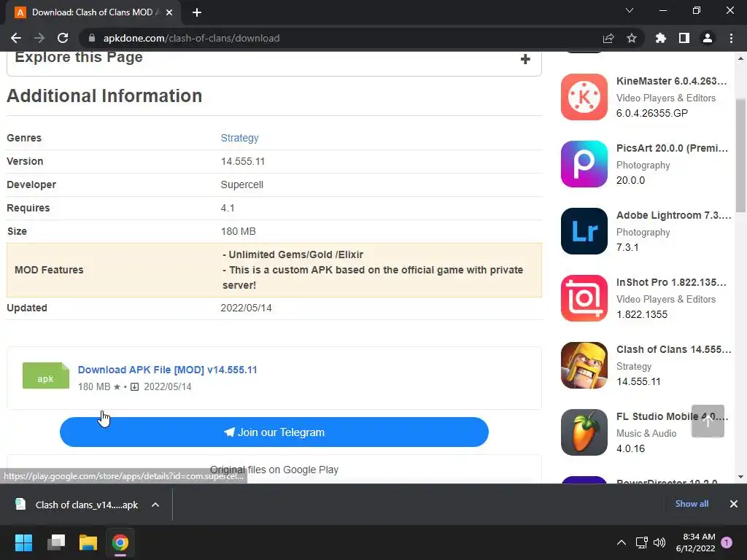Screen dimensions: 747x560
Task: Click the scroll-to-top arrow button
Action: click(708, 421)
